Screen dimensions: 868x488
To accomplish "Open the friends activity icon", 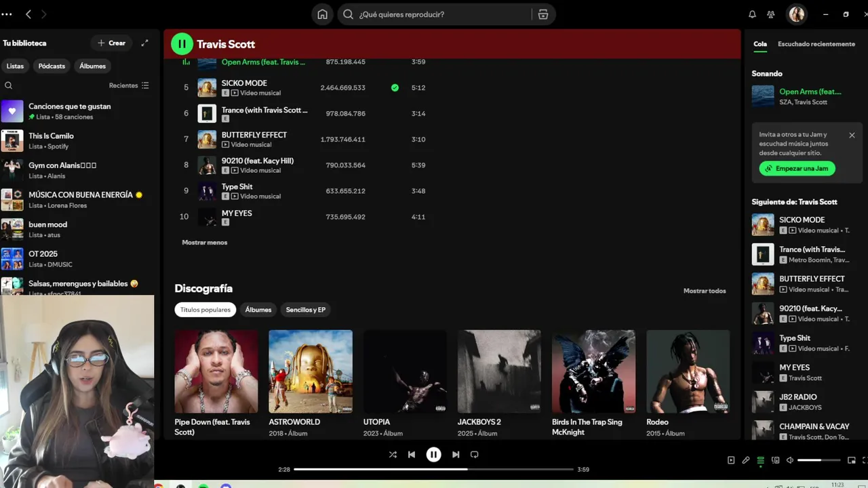I will tap(771, 14).
